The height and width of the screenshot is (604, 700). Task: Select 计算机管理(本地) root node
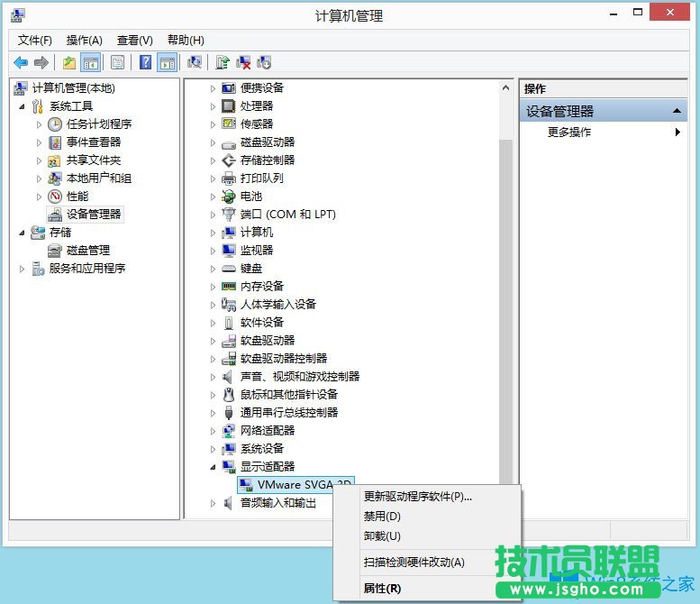[x=73, y=88]
